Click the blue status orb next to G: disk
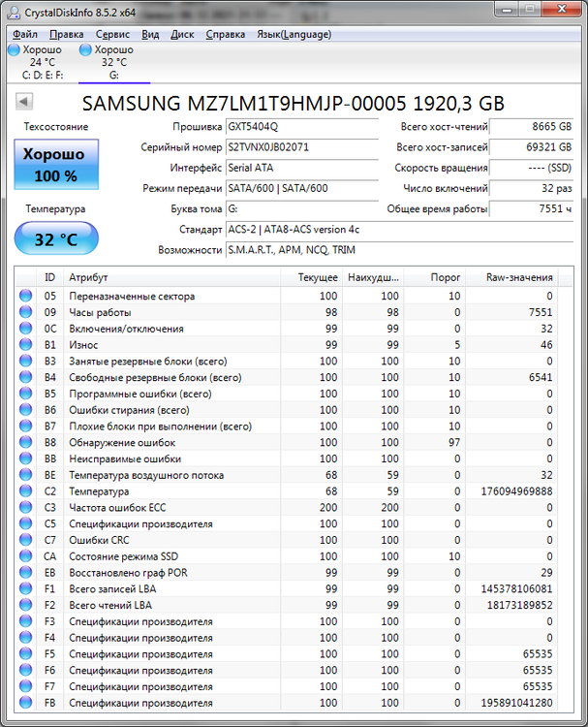The height and width of the screenshot is (727, 588). [x=85, y=49]
